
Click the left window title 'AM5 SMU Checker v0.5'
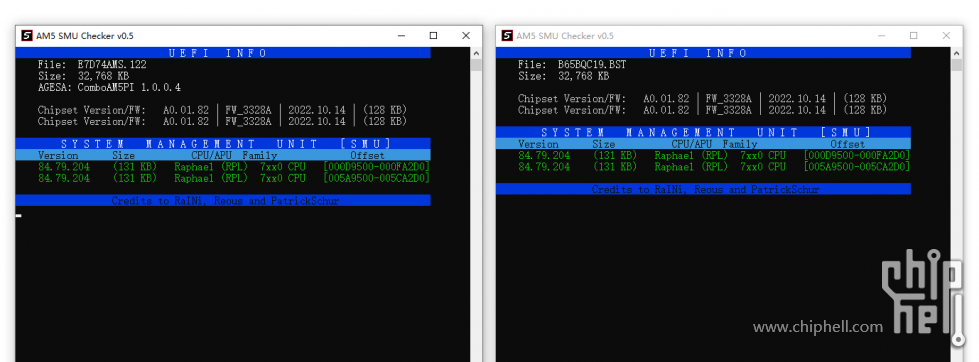(x=85, y=36)
